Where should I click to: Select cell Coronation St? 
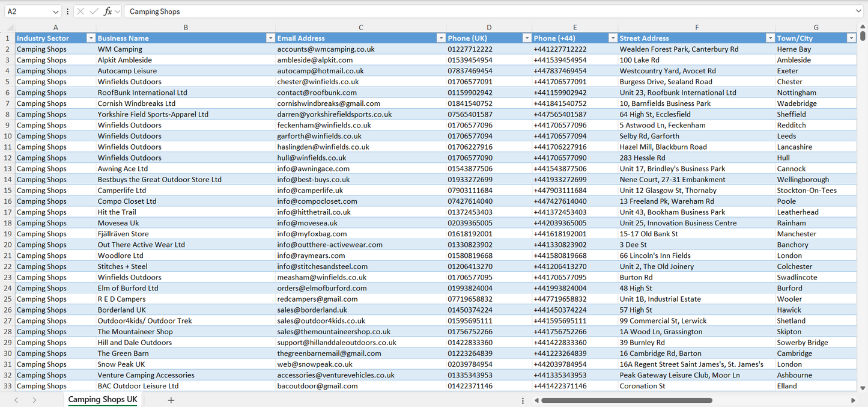coord(697,386)
